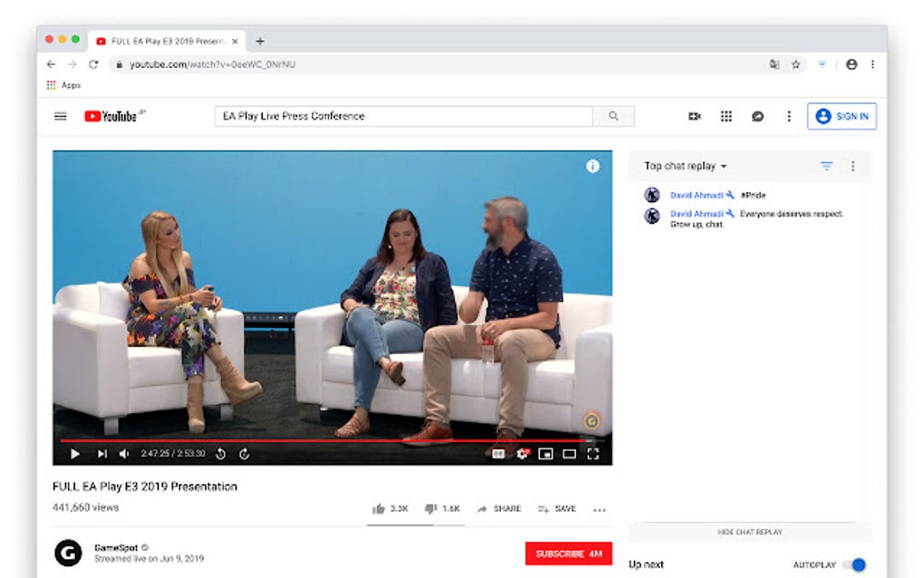
Task: Expand the Top chat replay dropdown
Action: tap(682, 166)
